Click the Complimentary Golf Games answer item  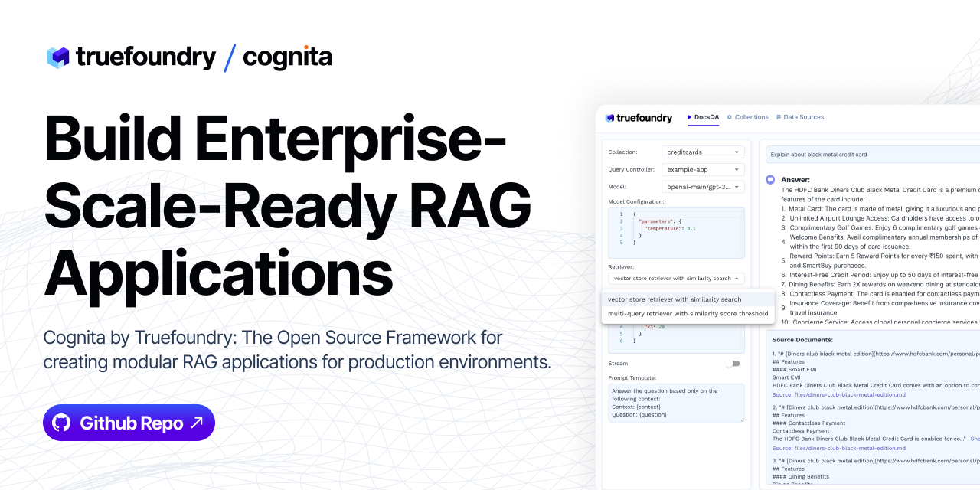(880, 227)
